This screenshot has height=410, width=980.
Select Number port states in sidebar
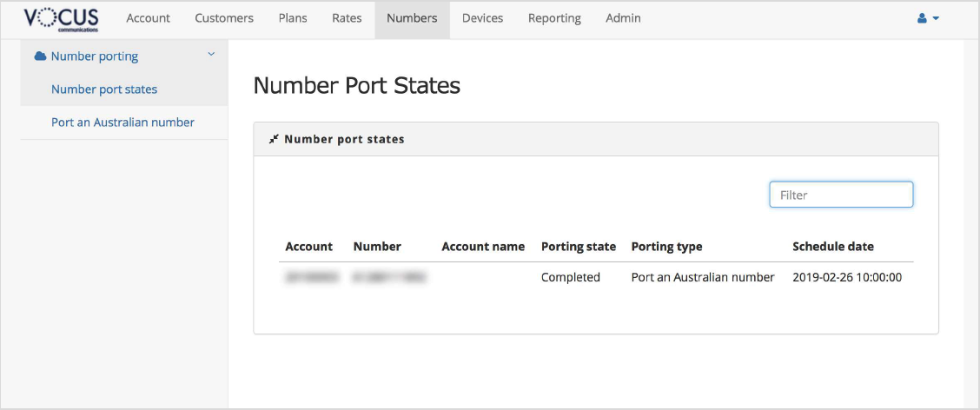(104, 89)
